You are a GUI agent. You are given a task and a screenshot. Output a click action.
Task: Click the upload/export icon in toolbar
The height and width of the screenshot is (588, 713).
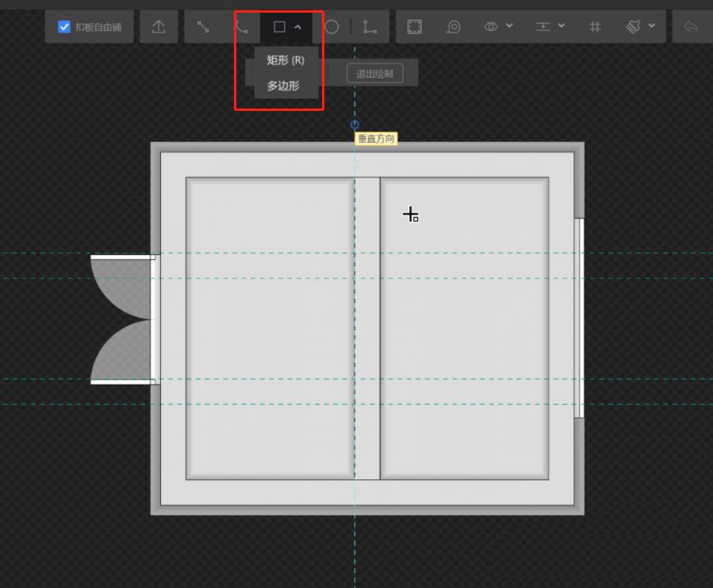coord(159,27)
